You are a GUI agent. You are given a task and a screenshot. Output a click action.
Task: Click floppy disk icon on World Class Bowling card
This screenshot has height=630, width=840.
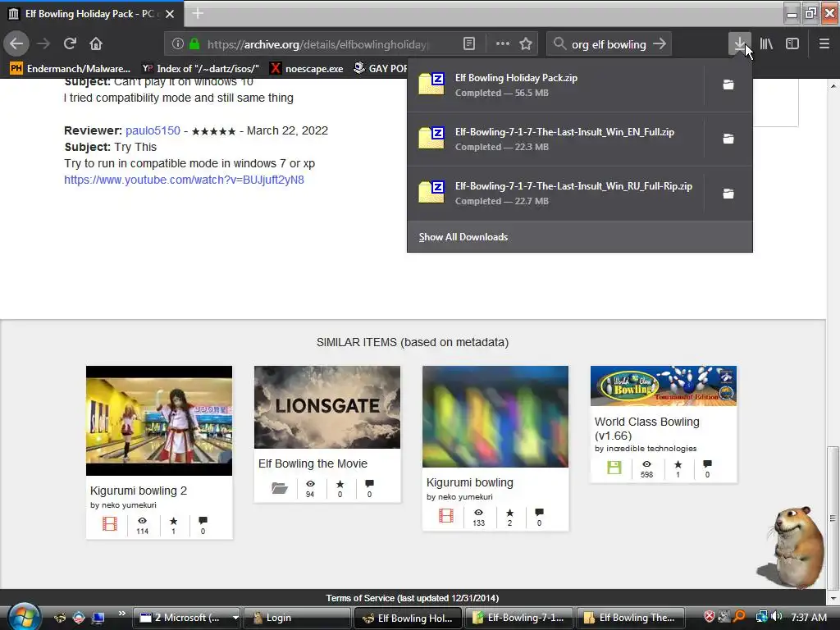[614, 467]
